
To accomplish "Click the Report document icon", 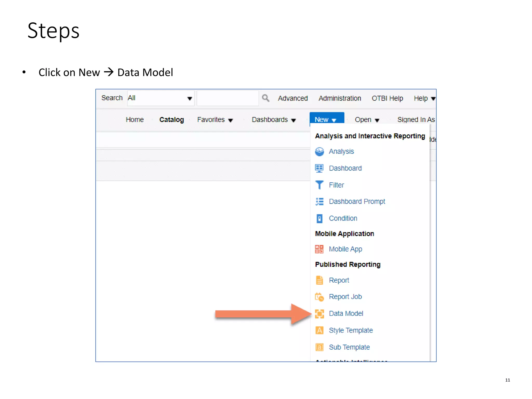I will [x=319, y=280].
